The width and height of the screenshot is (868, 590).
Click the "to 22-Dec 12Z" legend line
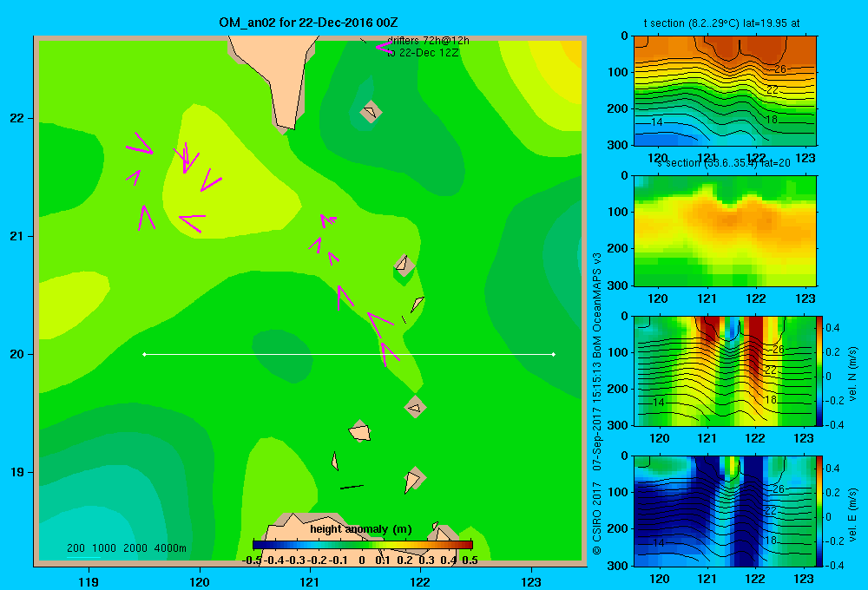[x=423, y=53]
